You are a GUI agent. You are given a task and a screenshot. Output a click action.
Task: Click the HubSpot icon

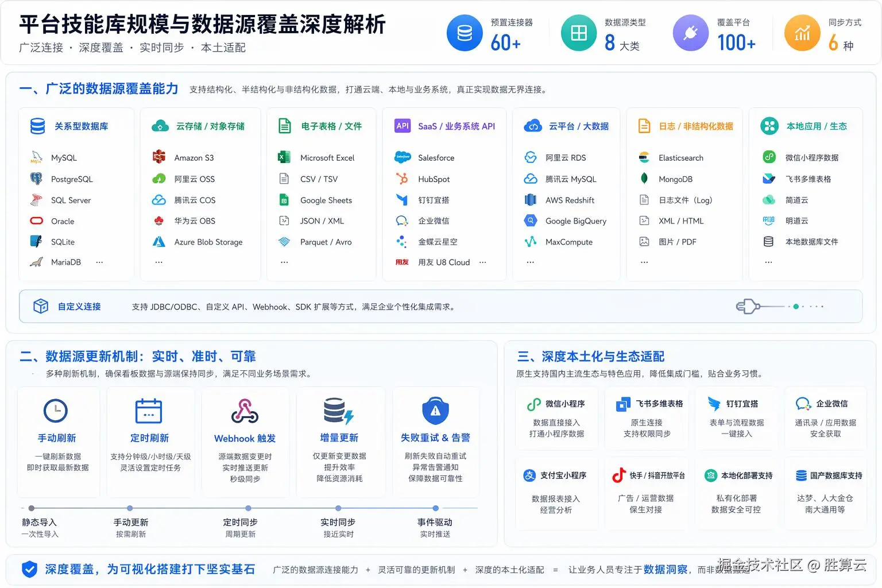[x=402, y=179]
